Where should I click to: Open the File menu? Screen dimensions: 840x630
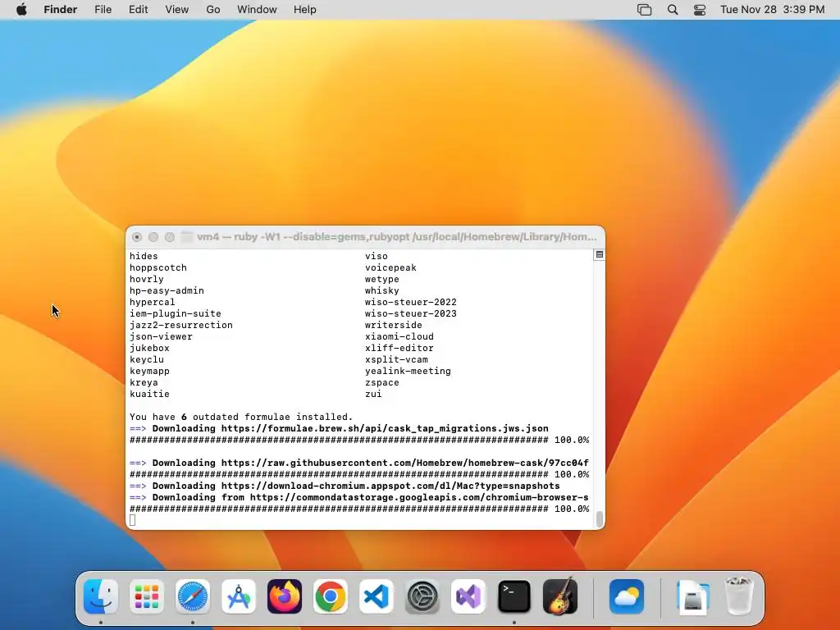click(103, 10)
